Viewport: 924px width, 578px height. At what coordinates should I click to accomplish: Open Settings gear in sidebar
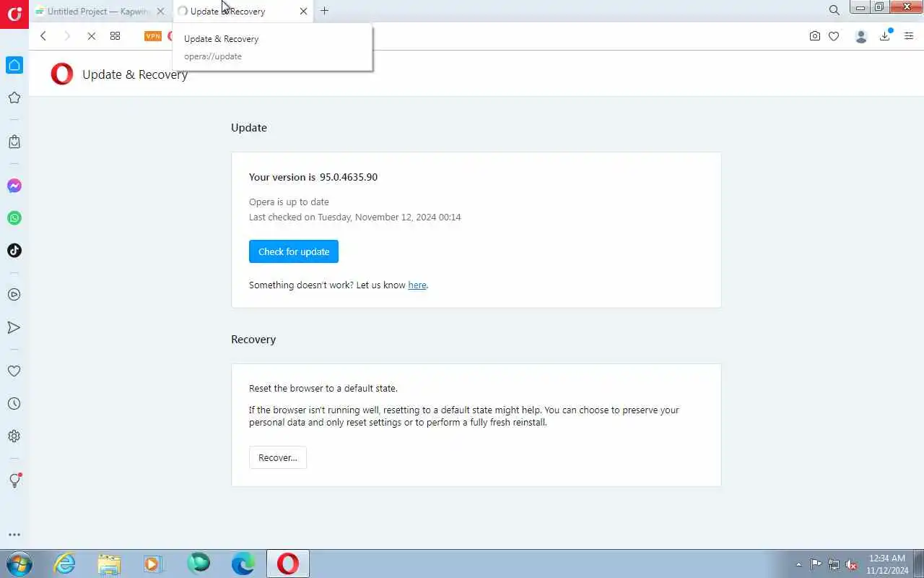click(x=14, y=436)
